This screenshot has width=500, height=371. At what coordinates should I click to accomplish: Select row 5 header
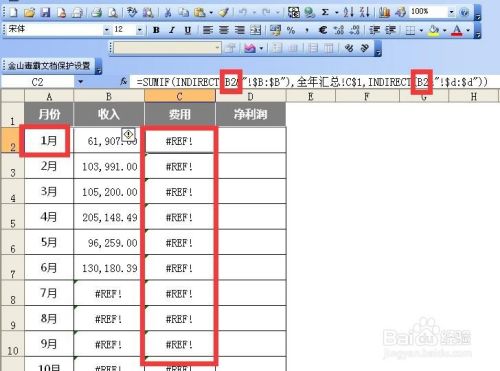(x=12, y=216)
